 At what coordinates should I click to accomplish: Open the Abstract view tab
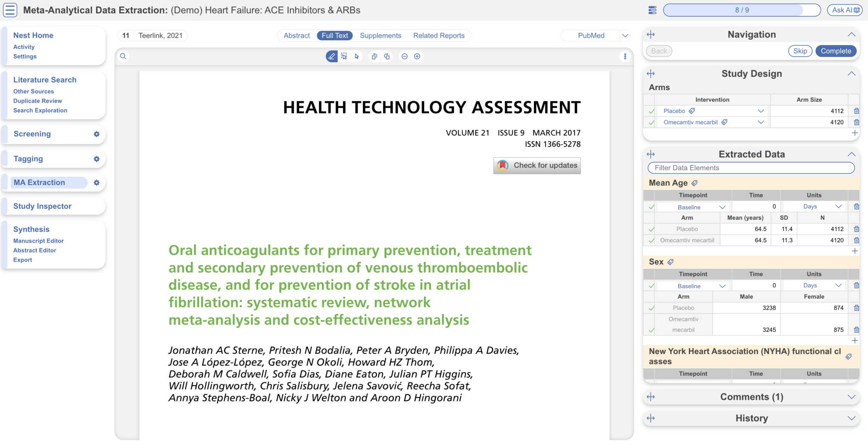tap(296, 36)
